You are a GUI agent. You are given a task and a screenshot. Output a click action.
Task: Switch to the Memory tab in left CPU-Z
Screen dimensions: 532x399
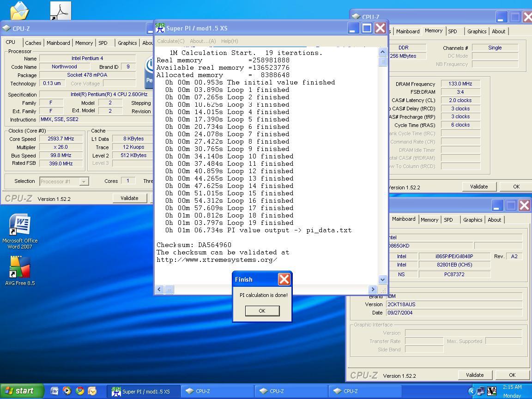pos(84,43)
